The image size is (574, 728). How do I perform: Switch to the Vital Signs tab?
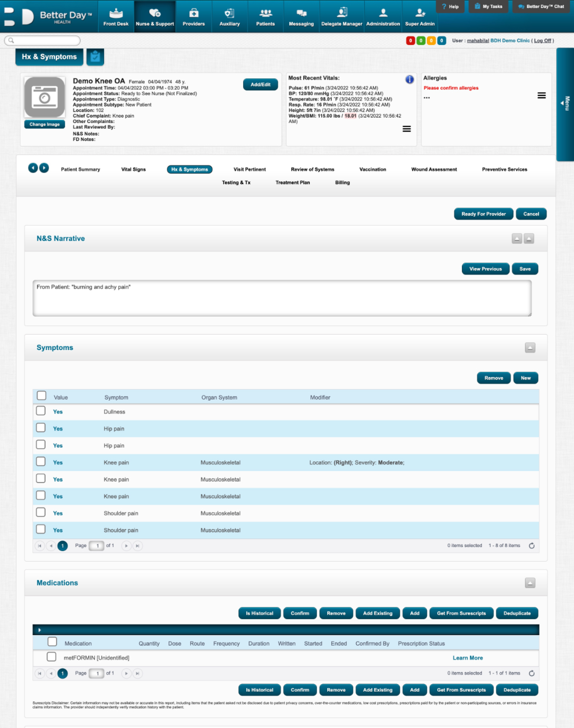[133, 169]
